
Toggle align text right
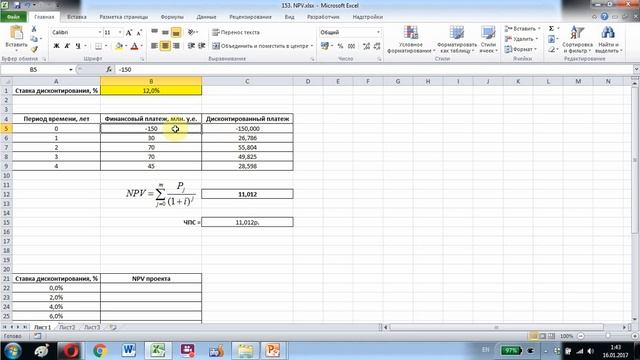[176, 46]
